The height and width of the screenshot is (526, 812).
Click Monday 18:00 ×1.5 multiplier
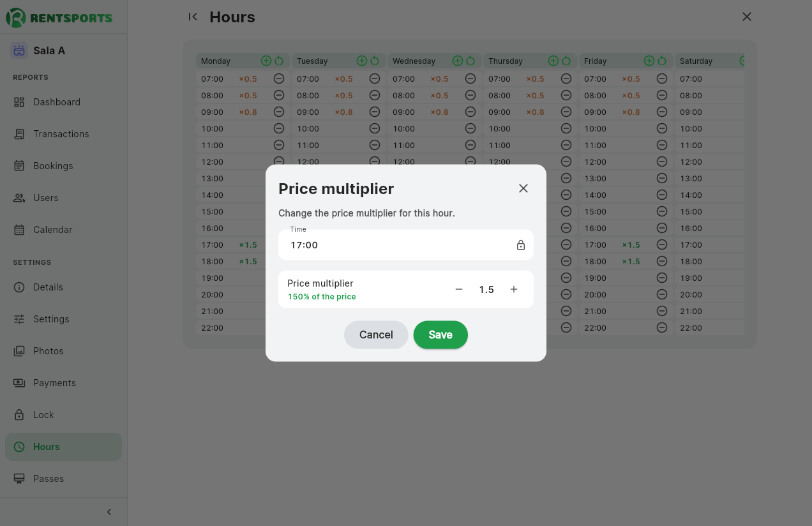click(x=248, y=262)
